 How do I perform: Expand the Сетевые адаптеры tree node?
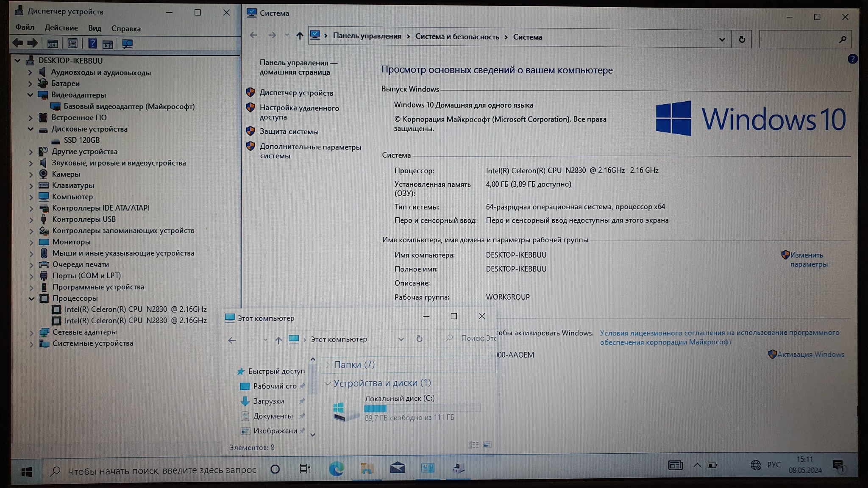coord(31,333)
